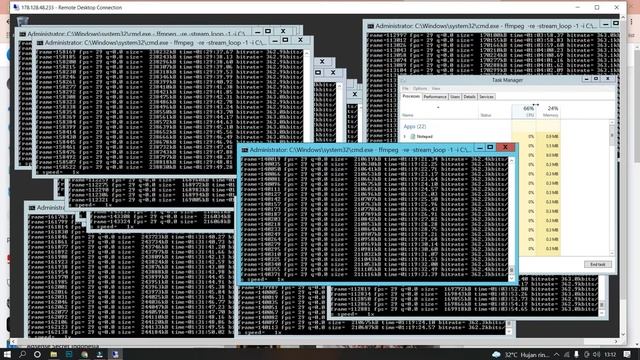Open Cortana circle on the taskbar
This screenshot has height=360, width=640.
tap(37, 354)
